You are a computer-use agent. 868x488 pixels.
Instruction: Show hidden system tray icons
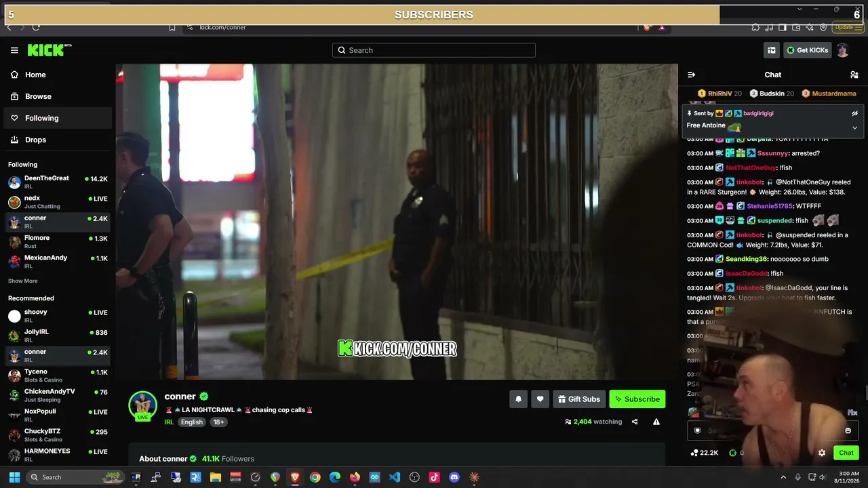click(783, 477)
